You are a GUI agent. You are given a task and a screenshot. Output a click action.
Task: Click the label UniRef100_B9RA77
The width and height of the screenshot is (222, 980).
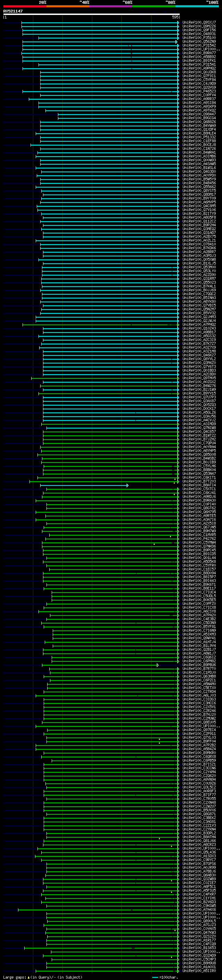tap(199, 53)
